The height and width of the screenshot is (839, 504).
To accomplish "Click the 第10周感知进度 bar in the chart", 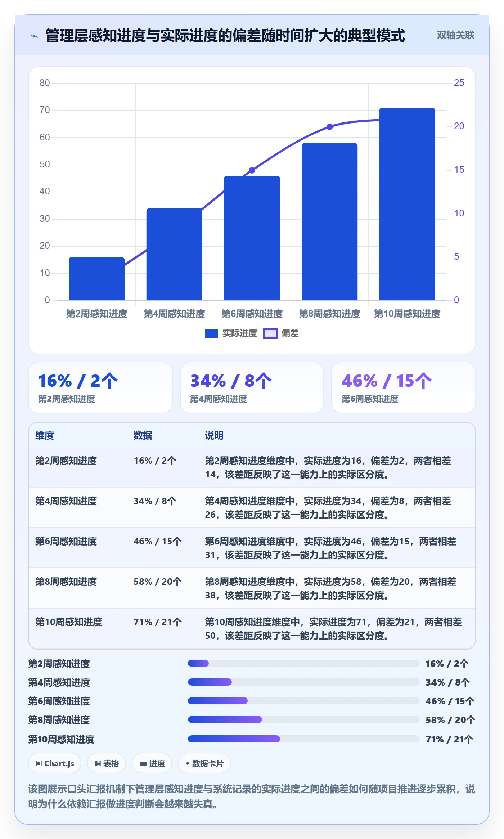I will point(407,204).
